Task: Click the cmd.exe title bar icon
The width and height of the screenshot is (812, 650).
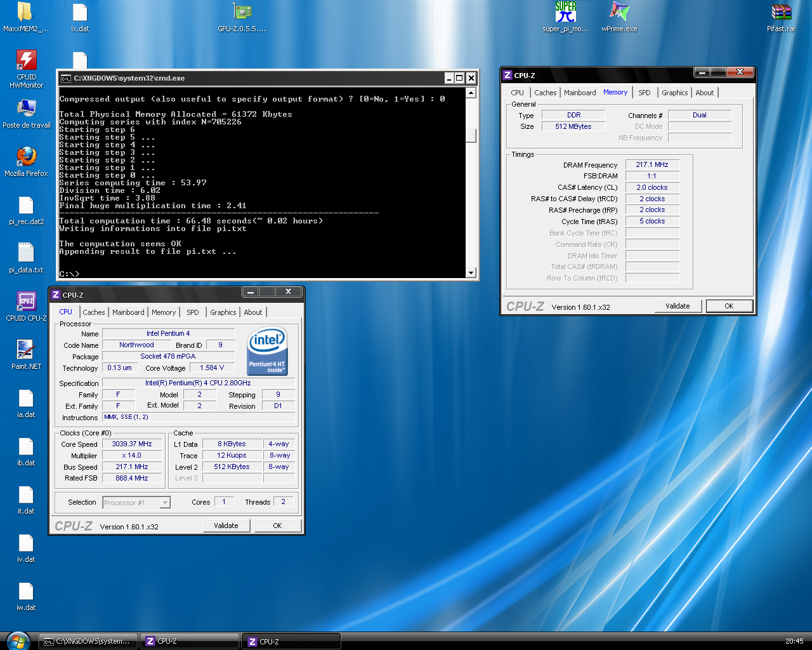Action: [65, 78]
